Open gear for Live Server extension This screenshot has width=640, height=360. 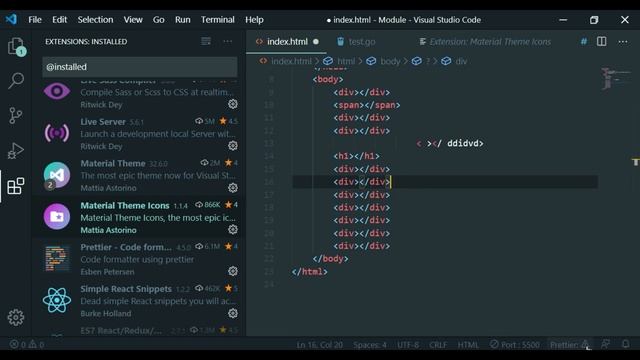(233, 146)
